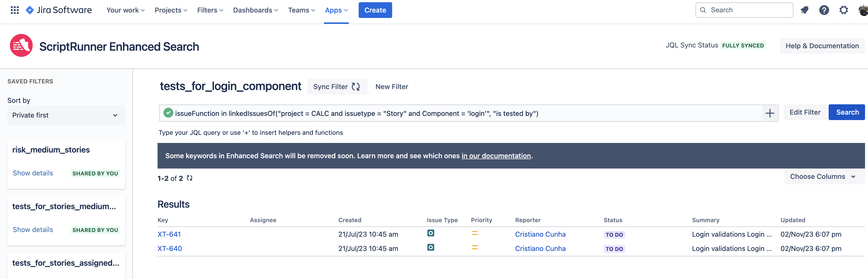Click the plus icon to insert JQL helpers
Screen dimensions: 868x279
click(770, 113)
